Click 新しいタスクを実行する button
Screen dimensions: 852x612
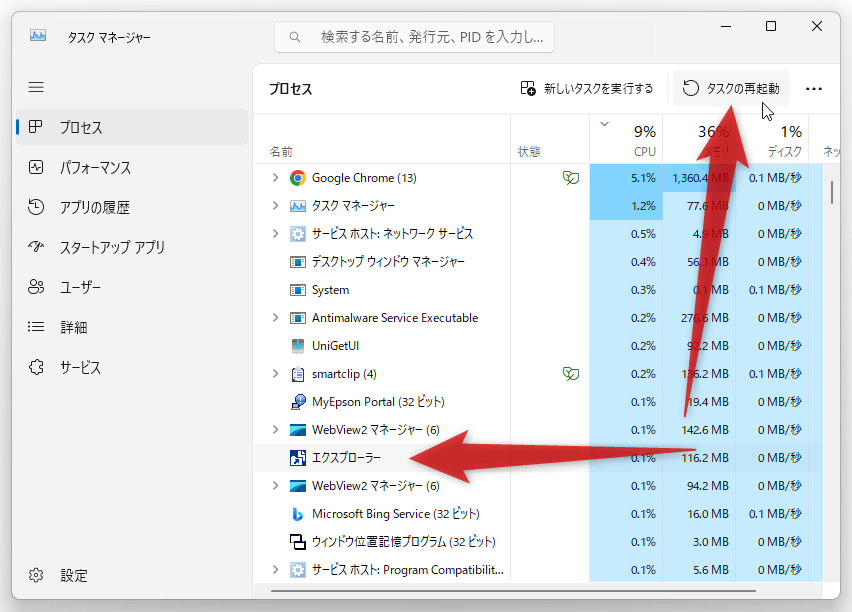[x=587, y=89]
